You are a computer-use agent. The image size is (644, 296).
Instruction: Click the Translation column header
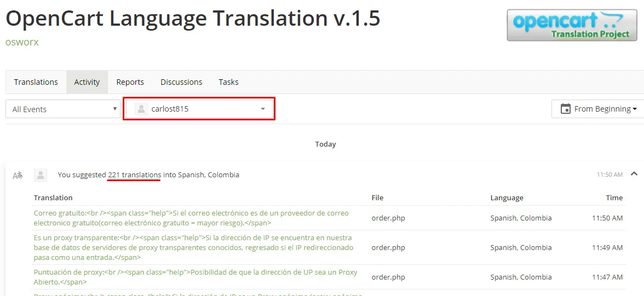coord(53,198)
